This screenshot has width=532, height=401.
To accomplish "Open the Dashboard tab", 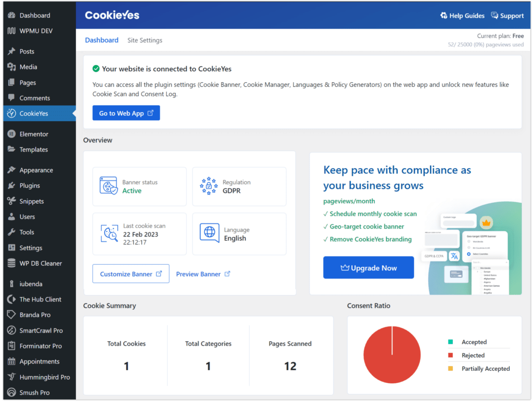I will (101, 40).
